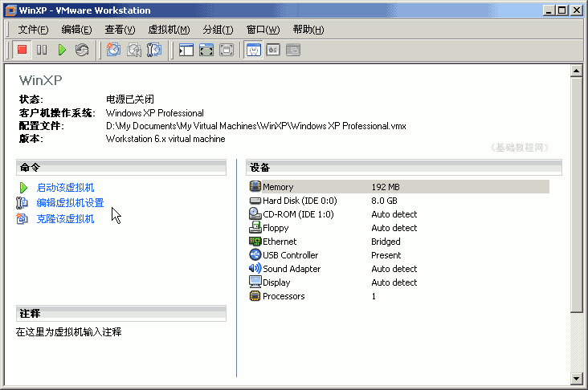Select the CD-ROM (IDE 1:0) label
Viewport: 588px width, 390px height.
point(298,214)
